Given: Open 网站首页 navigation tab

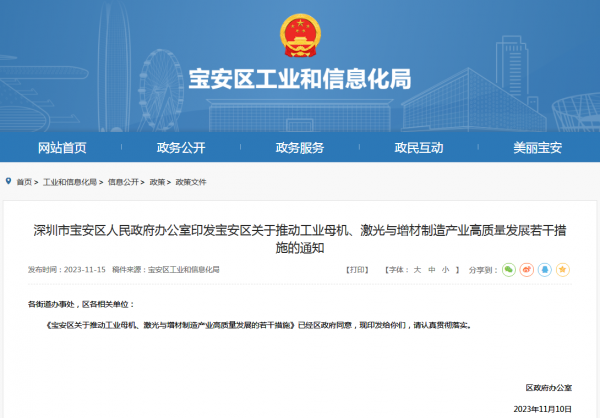Looking at the screenshot, I should pyautogui.click(x=62, y=148).
